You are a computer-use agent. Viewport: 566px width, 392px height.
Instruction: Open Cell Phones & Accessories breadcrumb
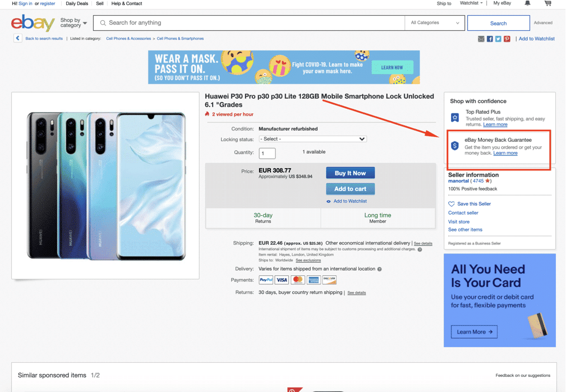[x=128, y=39]
